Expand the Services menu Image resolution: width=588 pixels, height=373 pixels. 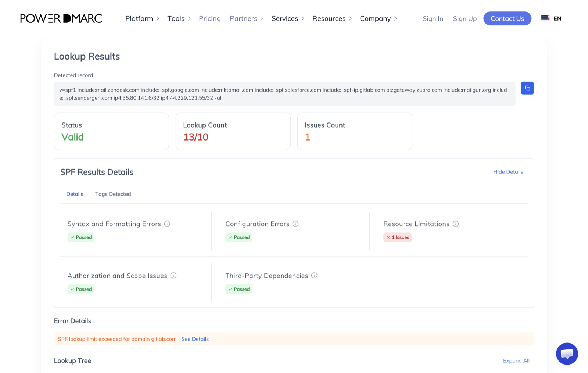(288, 18)
